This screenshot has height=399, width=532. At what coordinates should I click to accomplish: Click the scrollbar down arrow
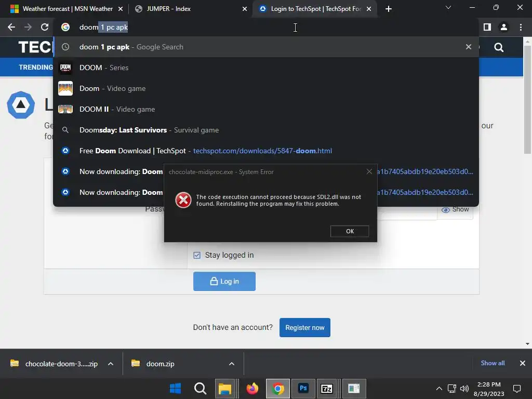click(527, 344)
